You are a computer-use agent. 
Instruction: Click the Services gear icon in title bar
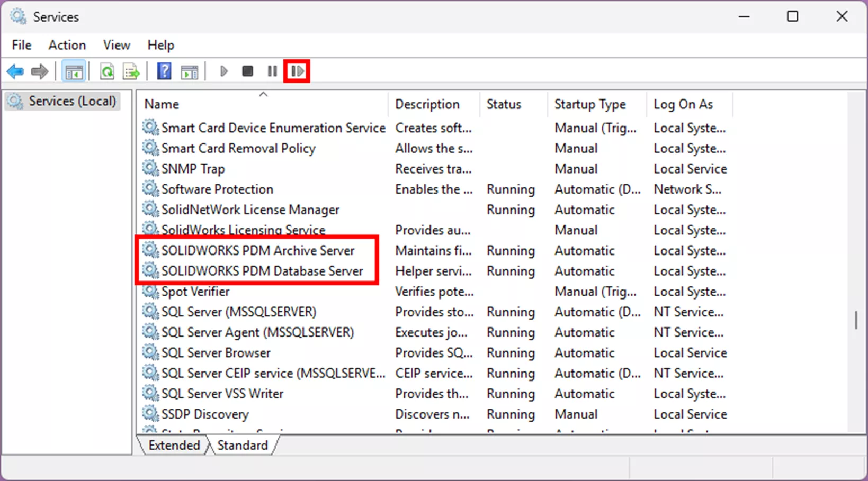18,16
